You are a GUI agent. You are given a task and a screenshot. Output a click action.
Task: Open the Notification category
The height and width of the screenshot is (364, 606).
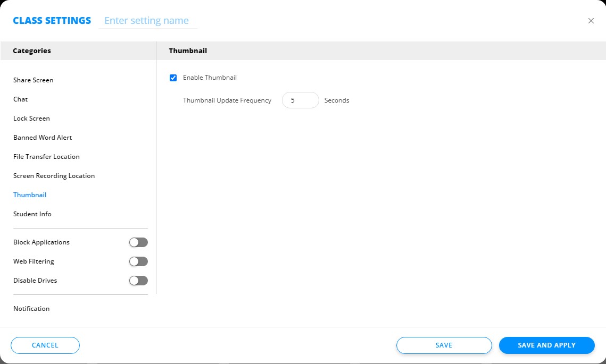[x=31, y=309]
